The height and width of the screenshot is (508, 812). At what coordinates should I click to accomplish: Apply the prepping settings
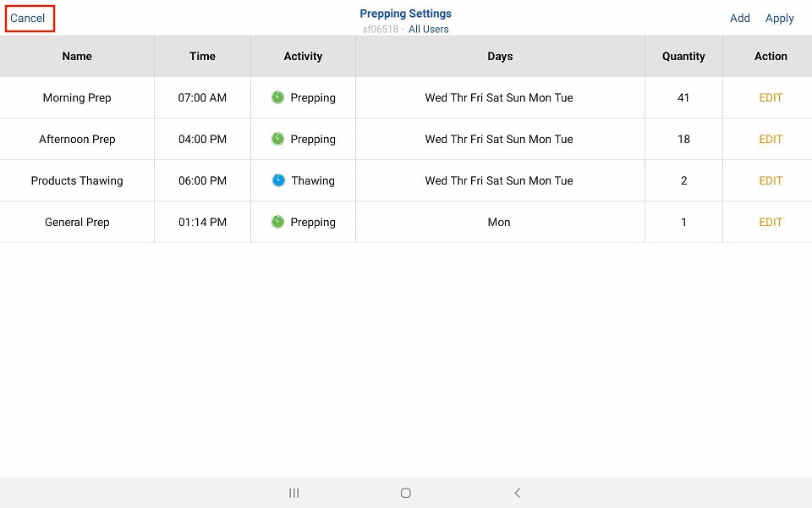[779, 18]
